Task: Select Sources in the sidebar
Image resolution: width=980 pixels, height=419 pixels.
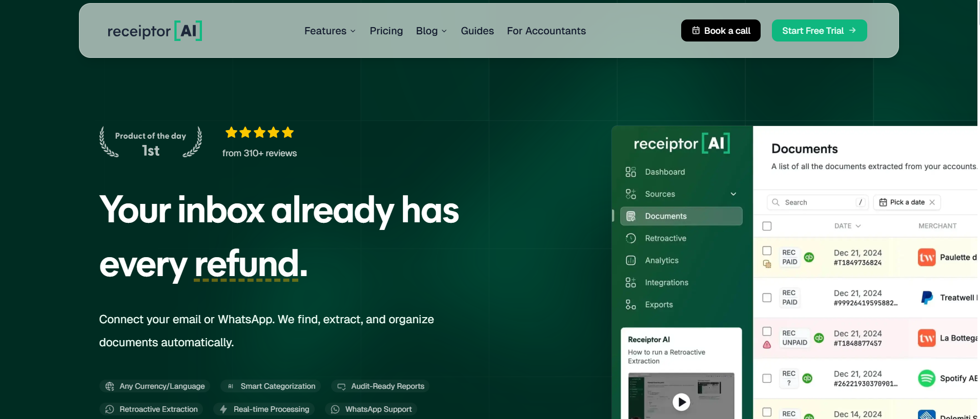Action: coord(660,194)
